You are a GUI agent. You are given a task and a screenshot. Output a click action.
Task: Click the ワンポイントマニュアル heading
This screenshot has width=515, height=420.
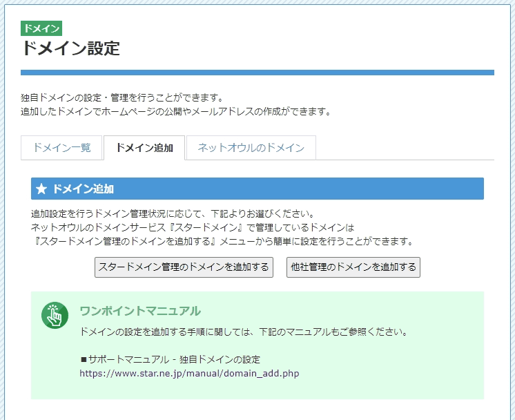140,311
